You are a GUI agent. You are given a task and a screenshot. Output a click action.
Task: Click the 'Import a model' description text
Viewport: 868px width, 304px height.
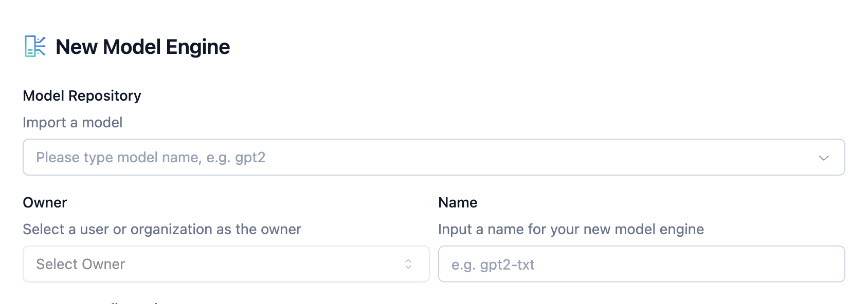pos(73,122)
